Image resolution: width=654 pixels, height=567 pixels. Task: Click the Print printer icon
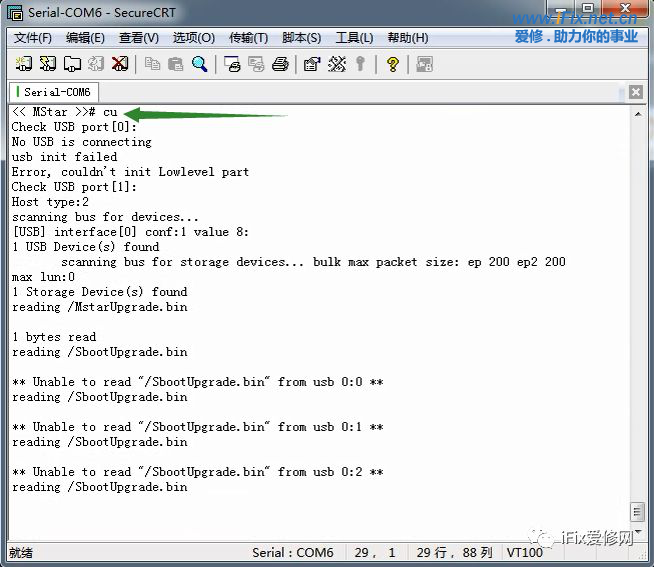(280, 64)
